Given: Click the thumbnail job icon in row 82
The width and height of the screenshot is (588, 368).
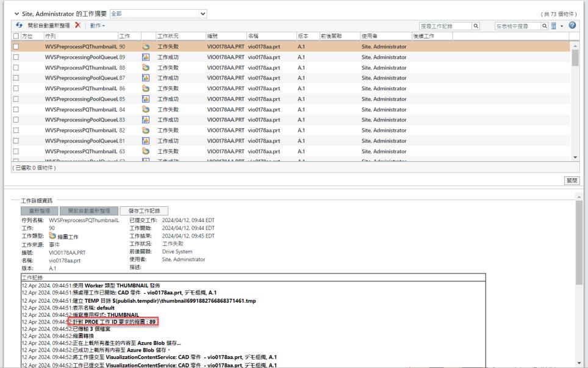Looking at the screenshot, I should click(x=146, y=130).
